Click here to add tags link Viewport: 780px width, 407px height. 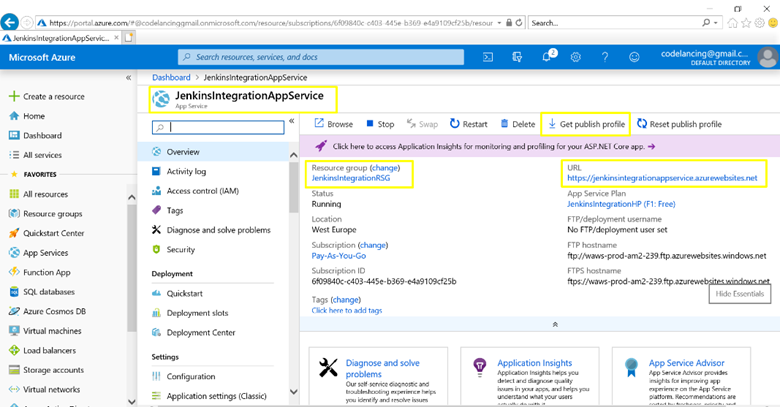[347, 310]
